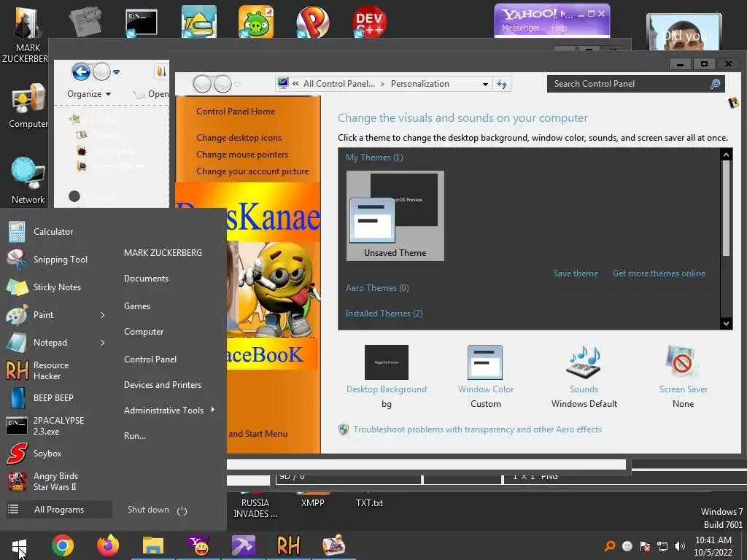747x560 pixels.
Task: Open Games from the Start menu
Action: point(137,306)
